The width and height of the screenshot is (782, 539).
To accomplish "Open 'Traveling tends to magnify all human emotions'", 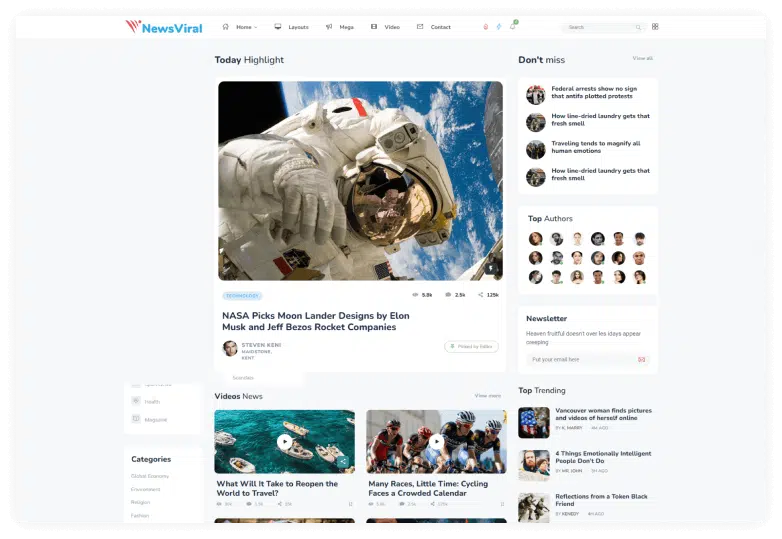I will tap(595, 147).
